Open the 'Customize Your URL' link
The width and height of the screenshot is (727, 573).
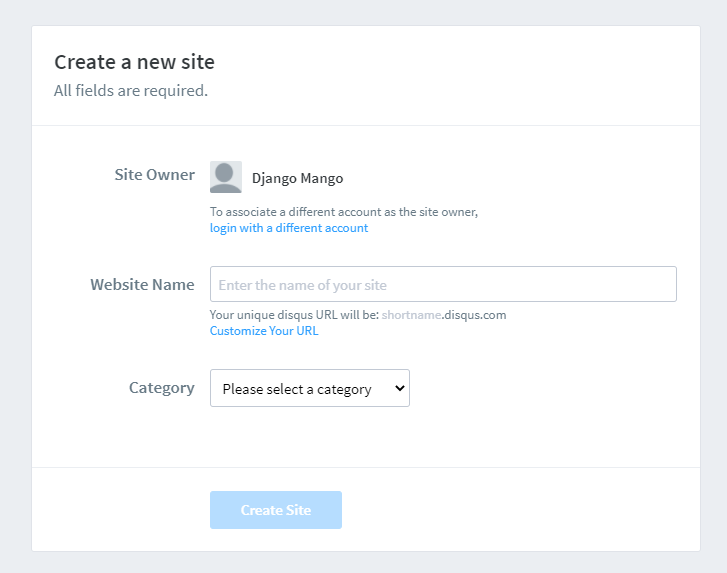coord(264,331)
